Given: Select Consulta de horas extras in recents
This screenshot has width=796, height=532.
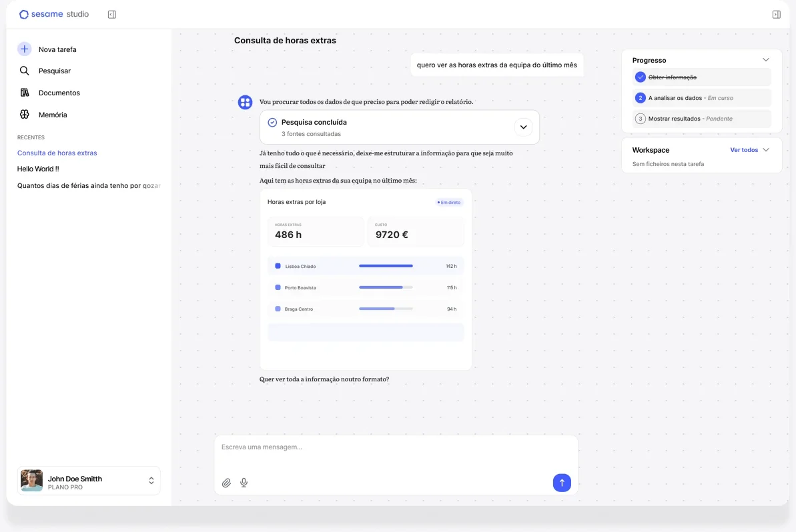Looking at the screenshot, I should click(57, 153).
